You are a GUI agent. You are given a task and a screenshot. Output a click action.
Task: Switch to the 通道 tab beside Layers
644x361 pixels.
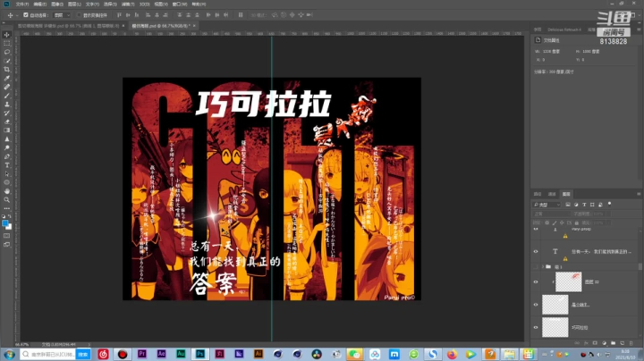(x=552, y=194)
